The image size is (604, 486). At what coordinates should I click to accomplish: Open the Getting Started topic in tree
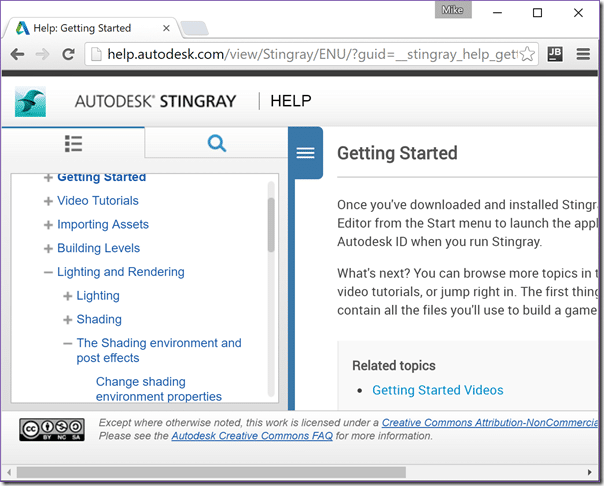point(102,177)
